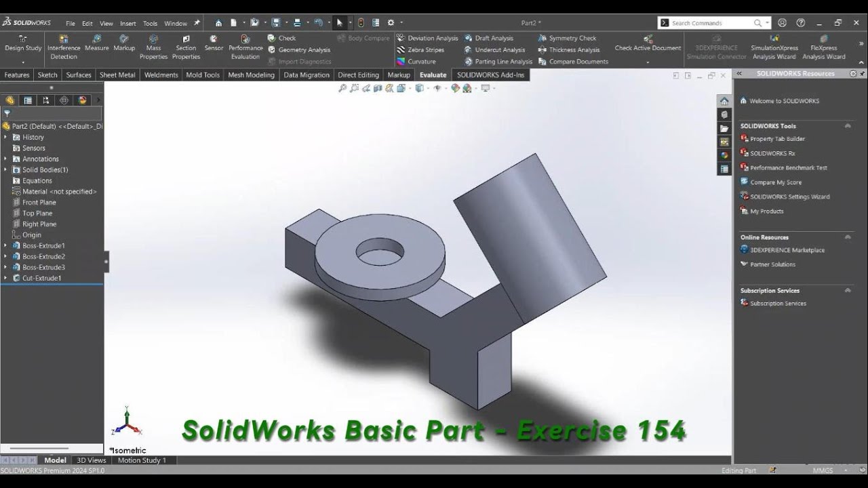Image resolution: width=868 pixels, height=488 pixels.
Task: Open Appearances tab in task pane
Action: tap(724, 155)
